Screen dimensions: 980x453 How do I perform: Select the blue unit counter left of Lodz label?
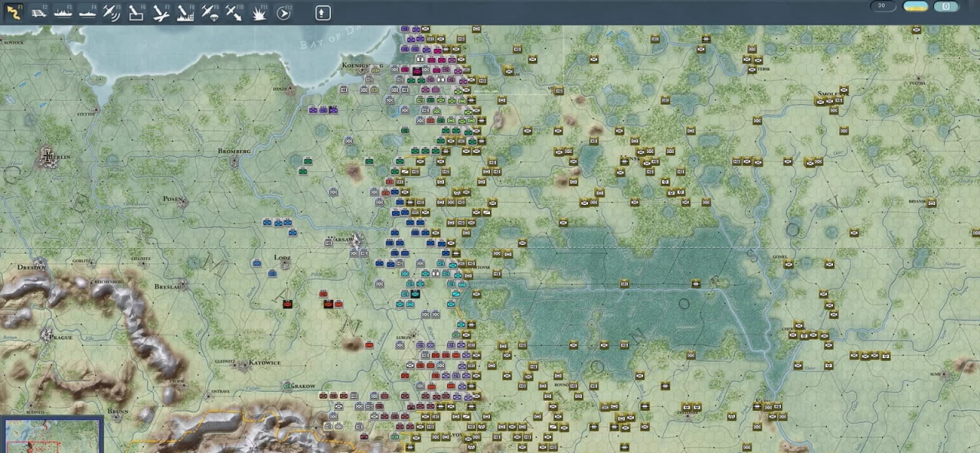pos(257,262)
